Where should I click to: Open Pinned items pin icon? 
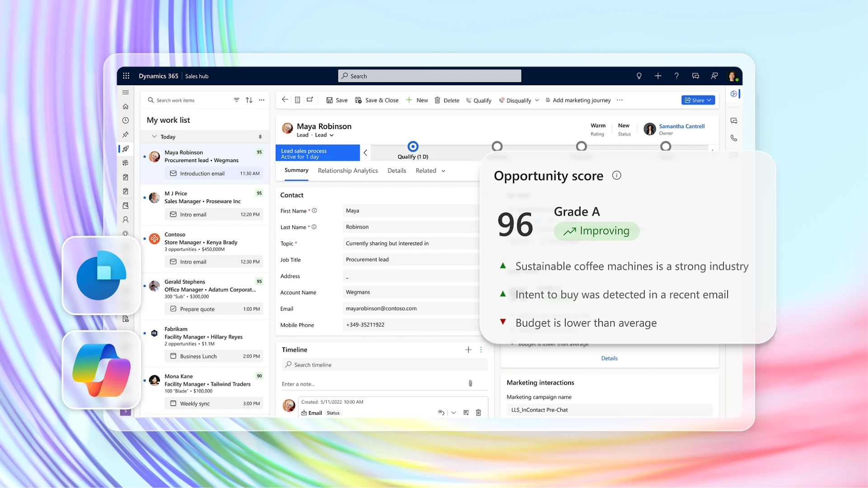pos(126,135)
